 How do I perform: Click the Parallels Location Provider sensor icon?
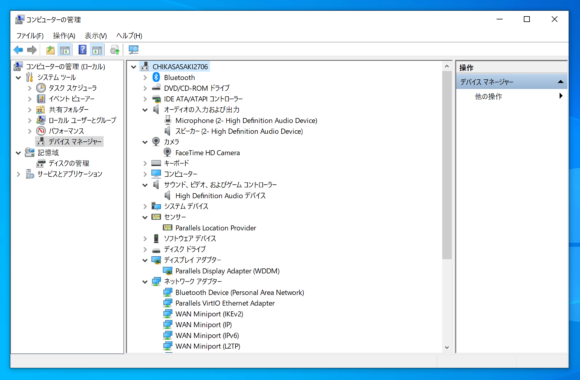[x=168, y=228]
